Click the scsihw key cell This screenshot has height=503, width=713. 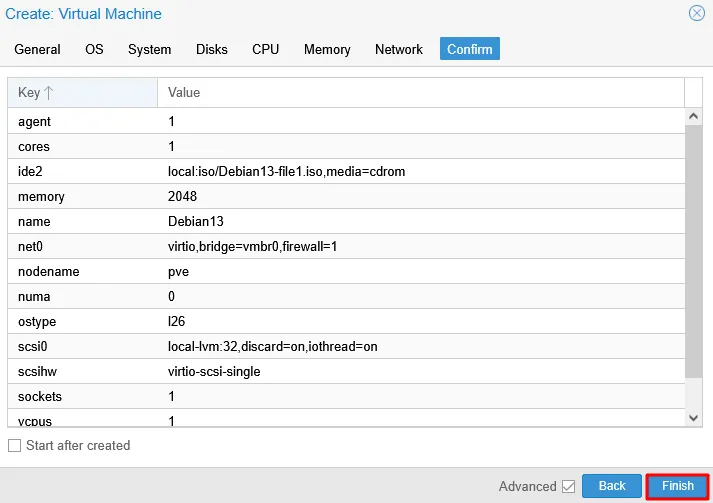pyautogui.click(x=82, y=372)
